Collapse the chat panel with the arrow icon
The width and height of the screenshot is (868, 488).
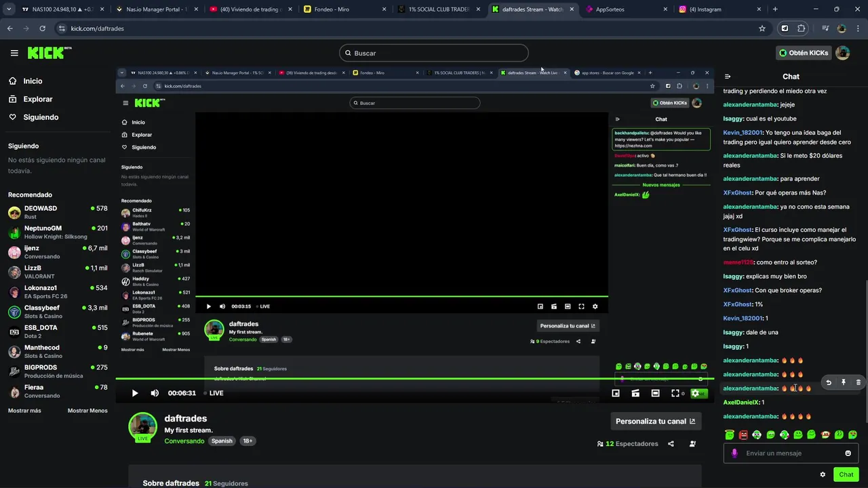pos(728,77)
